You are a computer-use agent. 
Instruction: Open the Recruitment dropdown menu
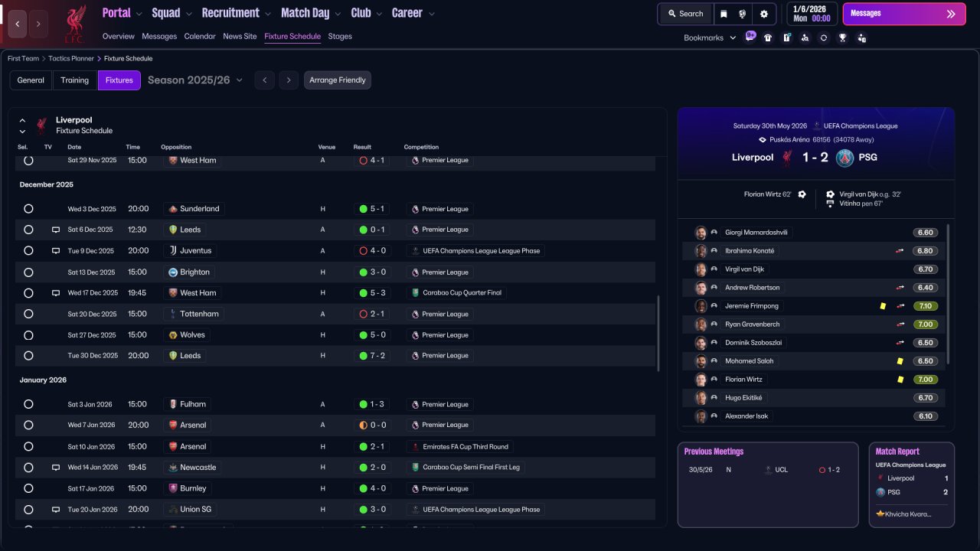(x=237, y=13)
